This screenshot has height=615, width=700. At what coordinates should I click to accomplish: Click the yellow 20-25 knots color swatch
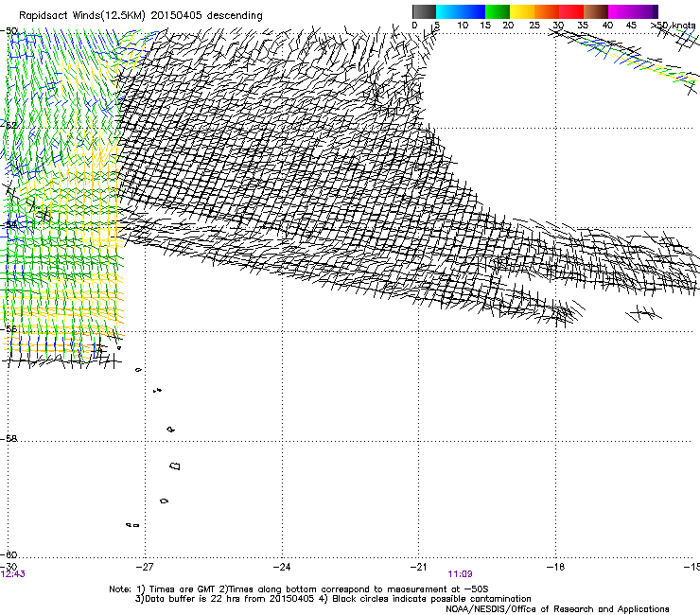[x=522, y=11]
